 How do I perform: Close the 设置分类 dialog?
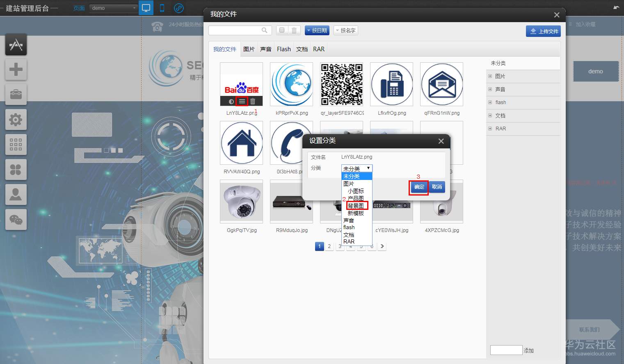click(x=441, y=141)
